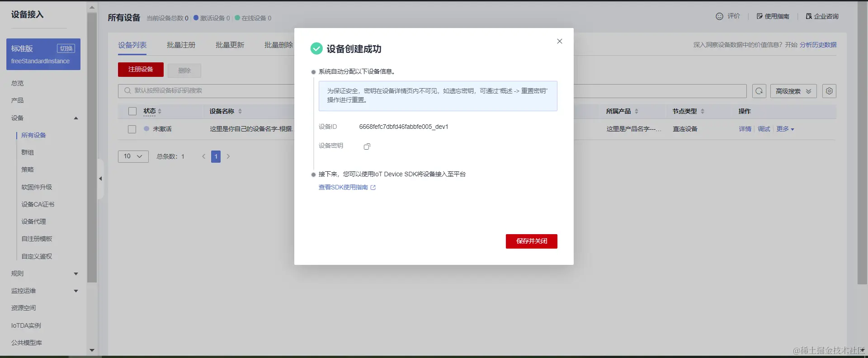
Task: Collapse the 设备 sidebar section
Action: click(x=76, y=118)
